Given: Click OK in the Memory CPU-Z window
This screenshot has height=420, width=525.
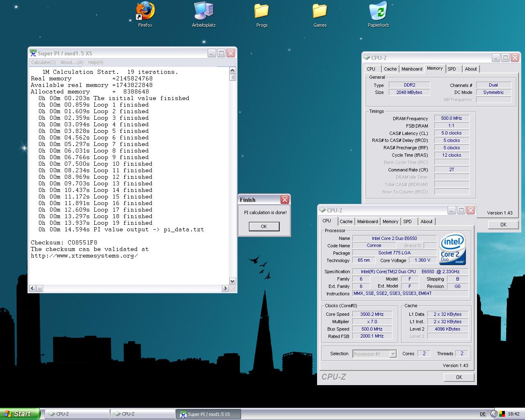Looking at the screenshot, I should click(503, 224).
